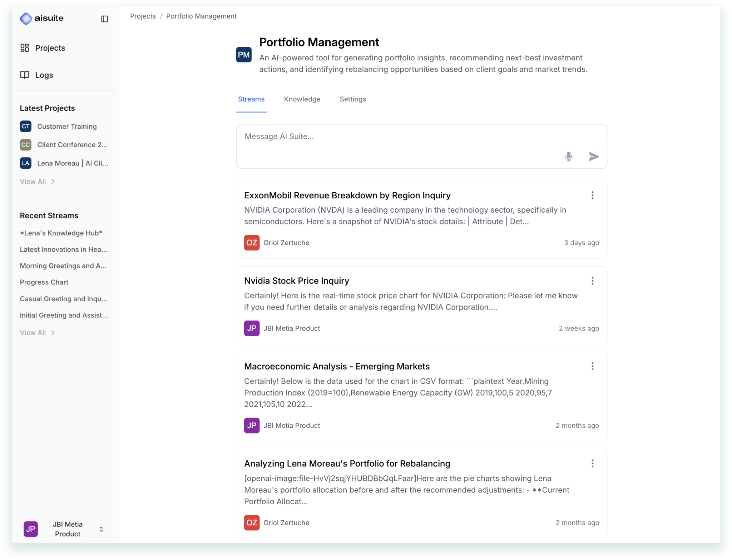
Task: Click the send message arrow icon
Action: click(593, 157)
